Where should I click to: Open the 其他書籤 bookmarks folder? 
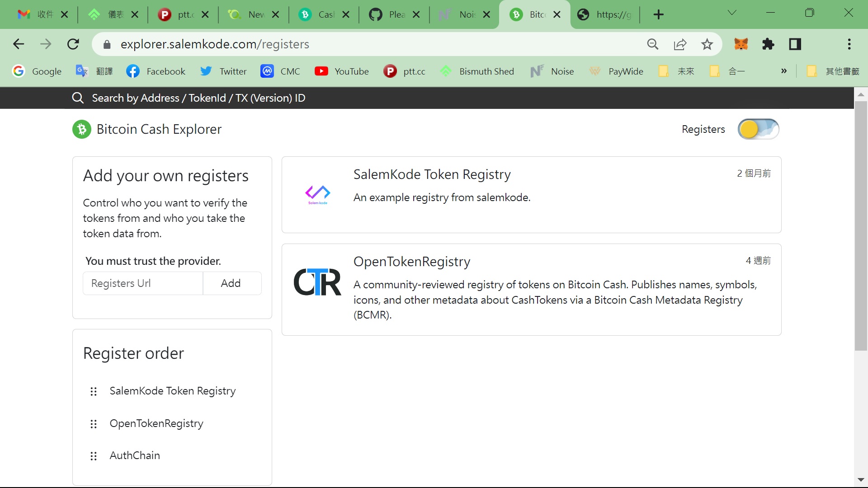click(833, 71)
